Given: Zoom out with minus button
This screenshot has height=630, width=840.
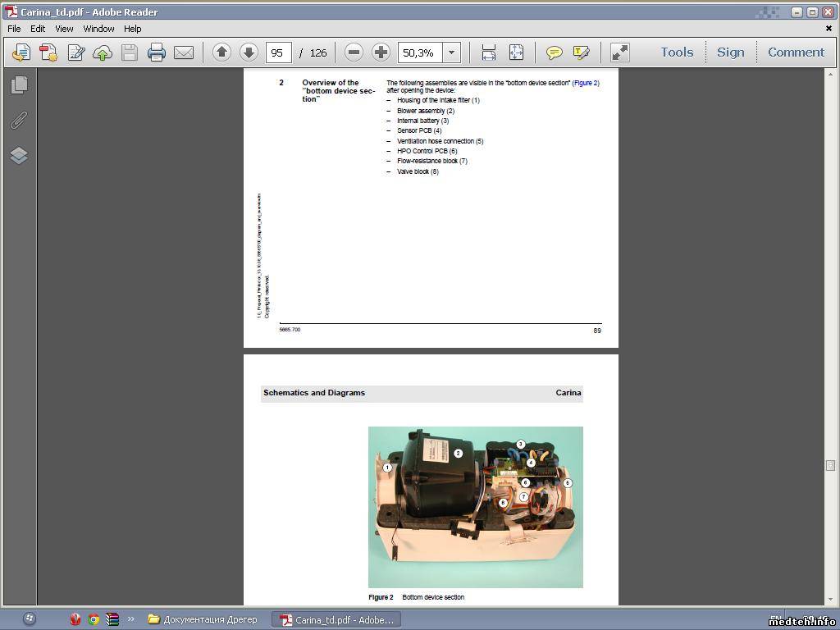Looking at the screenshot, I should point(354,52).
